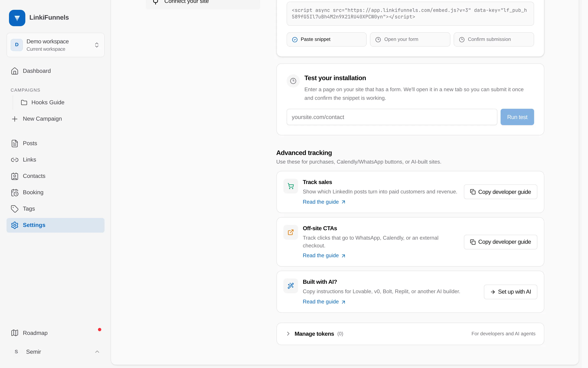Click the Off-site CTAs external link icon

click(x=291, y=232)
